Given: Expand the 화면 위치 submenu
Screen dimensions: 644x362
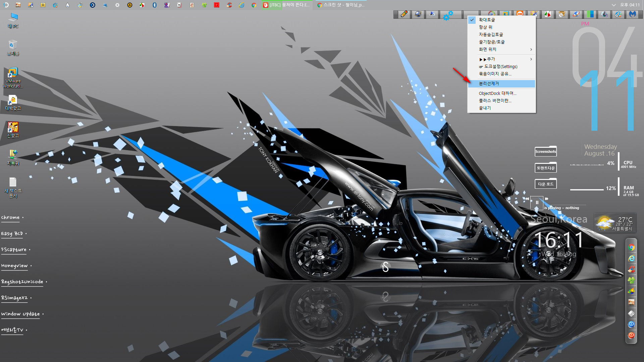Looking at the screenshot, I should tap(501, 49).
